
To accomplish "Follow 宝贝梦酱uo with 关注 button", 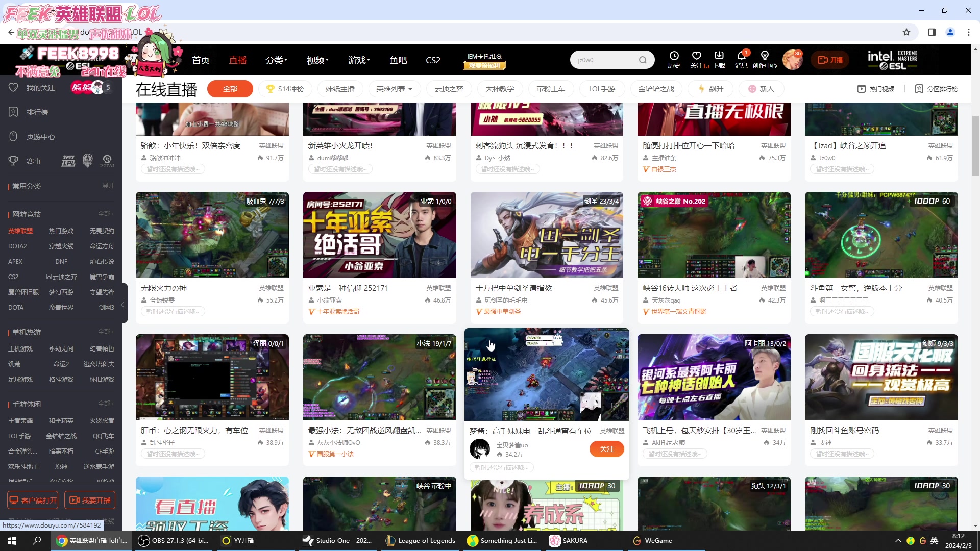I will pyautogui.click(x=606, y=449).
